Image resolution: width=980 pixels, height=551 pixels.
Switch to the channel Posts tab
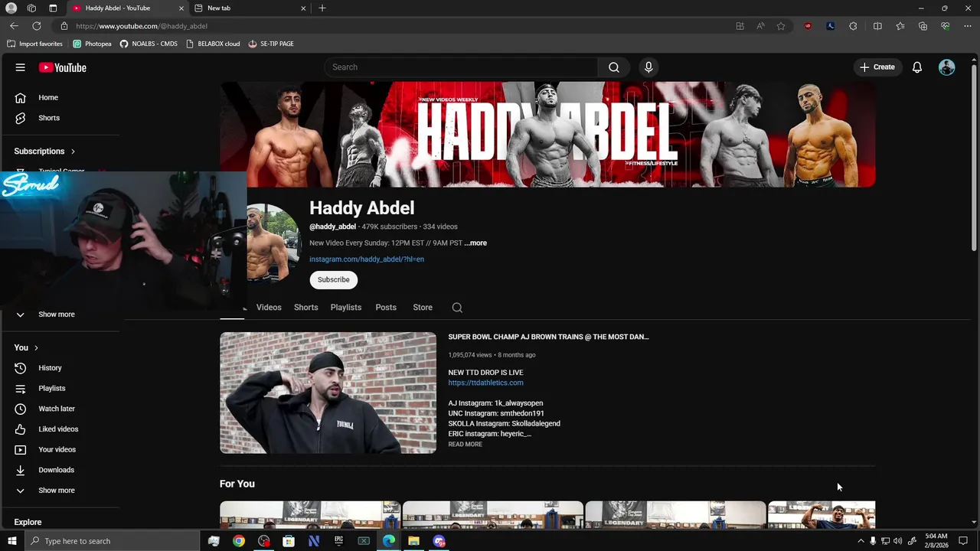point(386,308)
